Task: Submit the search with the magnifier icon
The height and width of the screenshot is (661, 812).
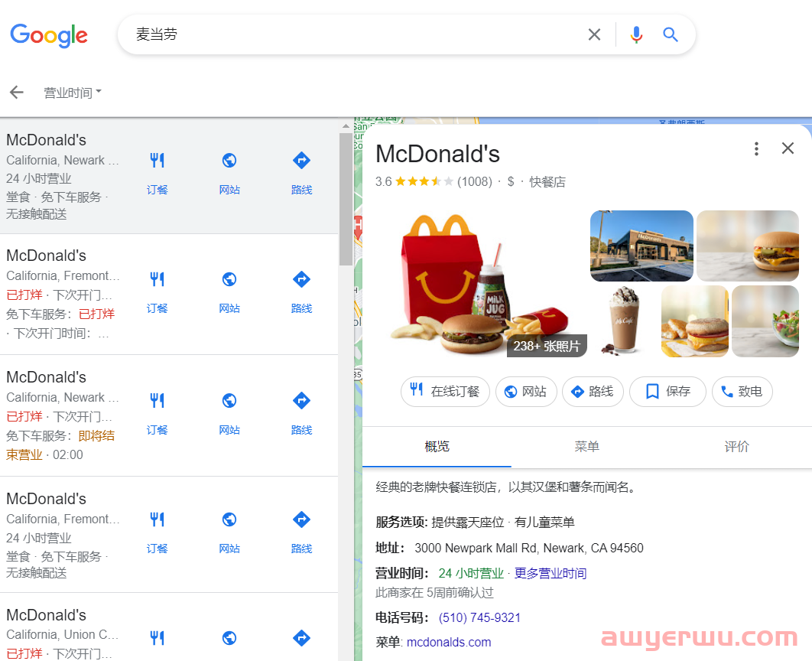Action: tap(670, 34)
